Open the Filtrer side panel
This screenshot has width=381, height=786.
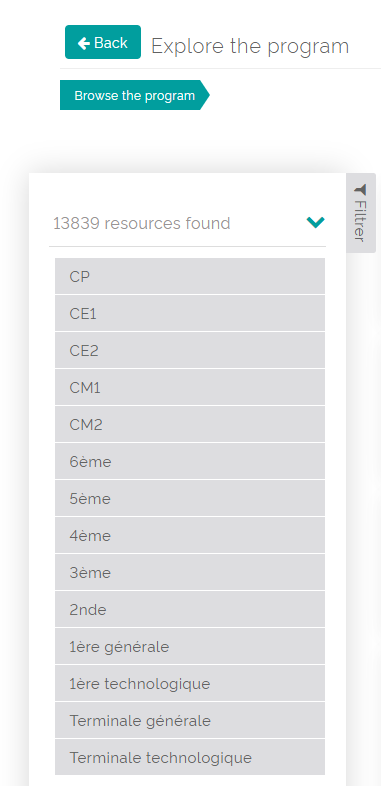point(360,213)
